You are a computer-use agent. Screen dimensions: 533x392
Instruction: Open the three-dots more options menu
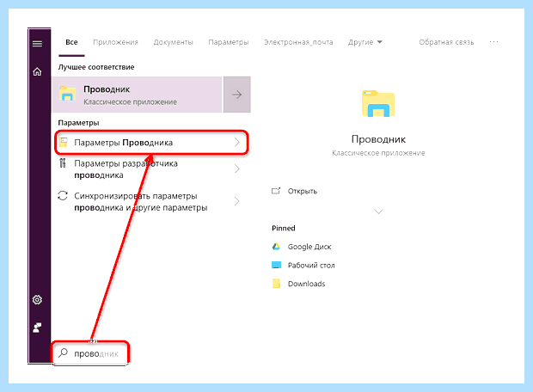pos(494,42)
